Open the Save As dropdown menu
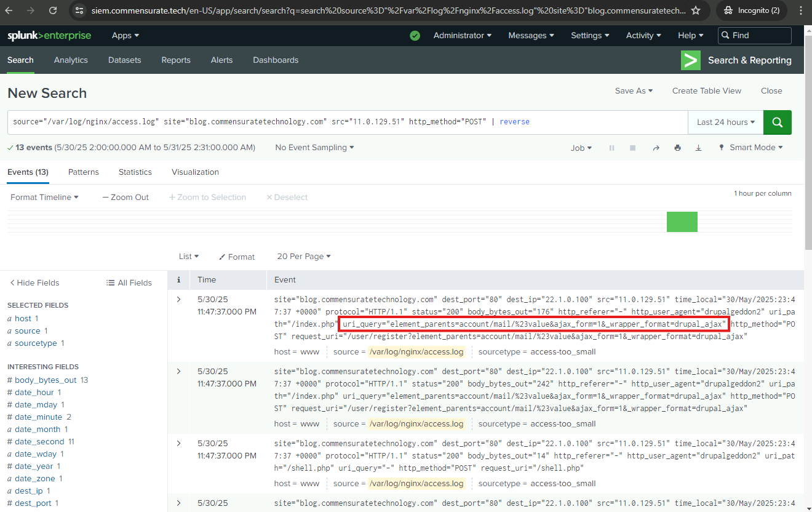The width and height of the screenshot is (812, 512). [634, 90]
